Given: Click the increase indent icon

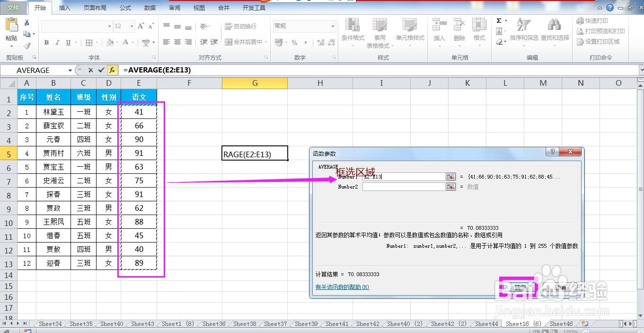Looking at the screenshot, I should pos(214,42).
